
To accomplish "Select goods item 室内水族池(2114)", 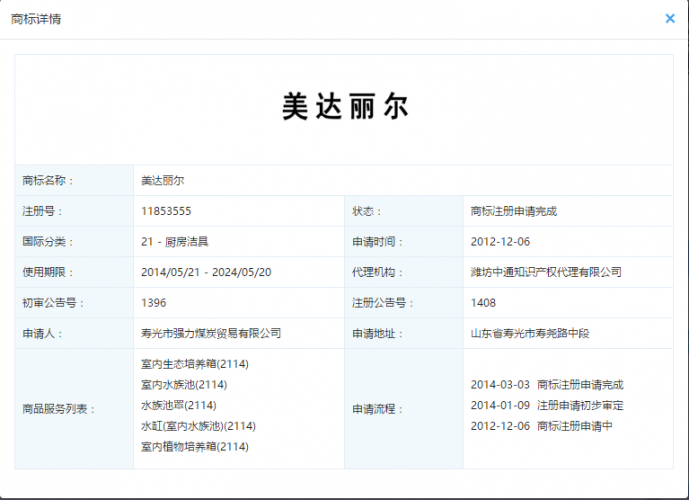I will (x=184, y=385).
